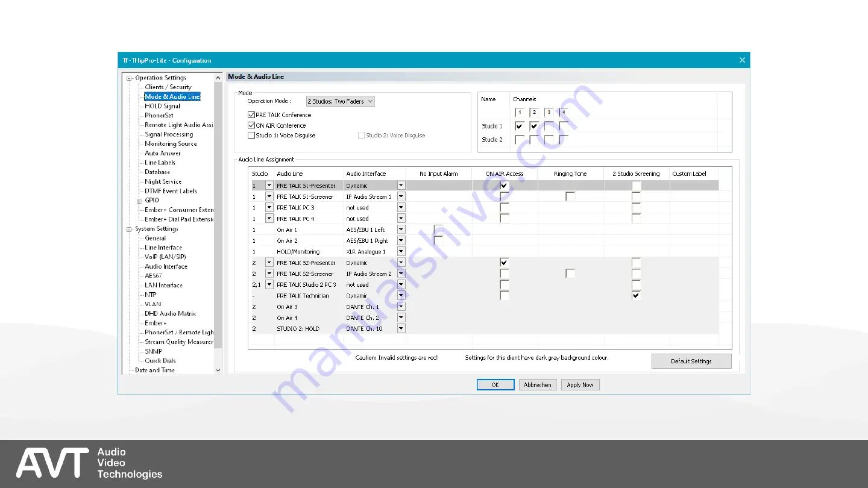Uncheck Studio 1 channel 1 checkbox
The width and height of the screenshot is (868, 488).
click(x=520, y=126)
